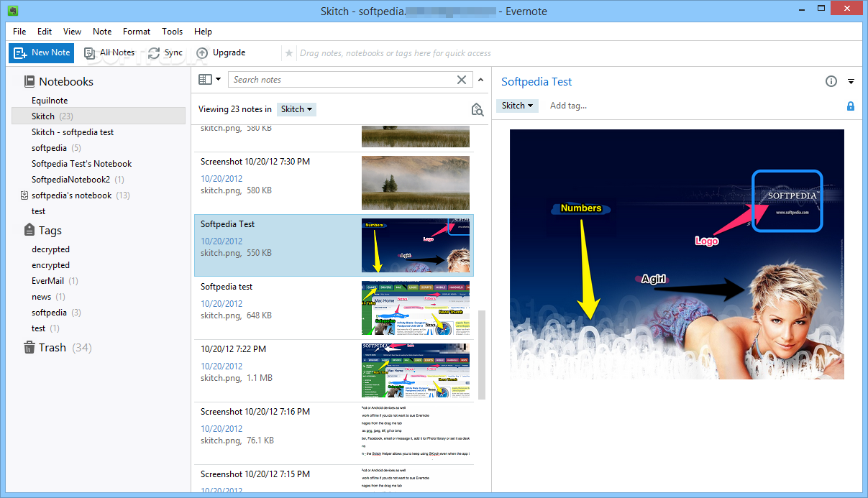Click the Softpedia Test note title
The height and width of the screenshot is (498, 868).
click(536, 82)
